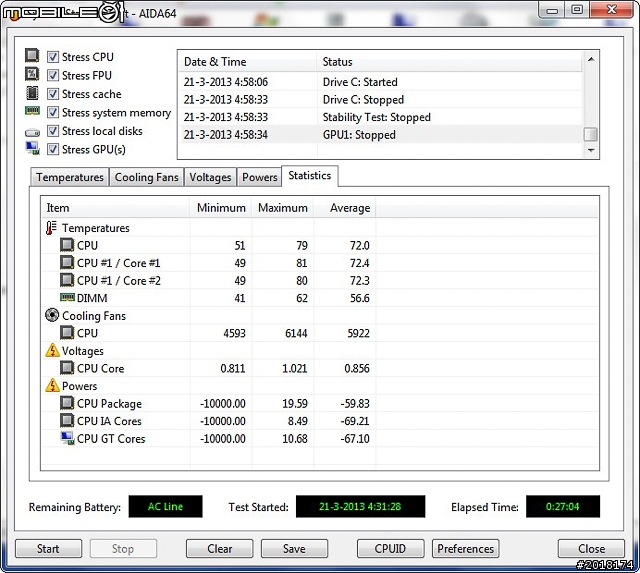Click the log scrollbar down arrow
This screenshot has height=573, width=640.
591,151
